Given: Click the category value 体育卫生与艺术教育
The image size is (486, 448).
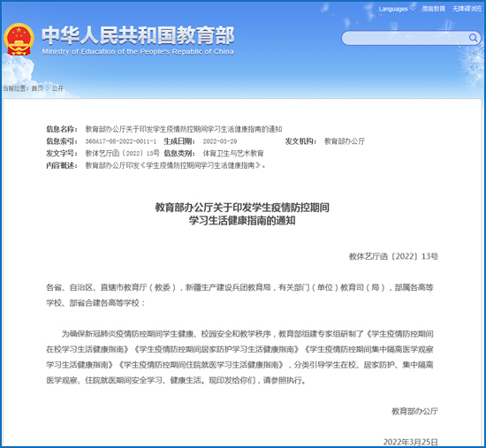Looking at the screenshot, I should point(233,153).
